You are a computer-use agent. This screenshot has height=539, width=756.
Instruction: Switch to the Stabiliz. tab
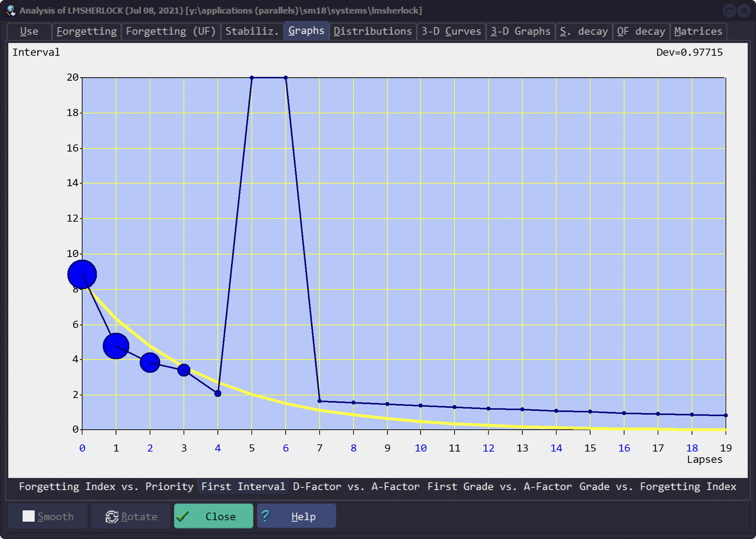(x=252, y=31)
